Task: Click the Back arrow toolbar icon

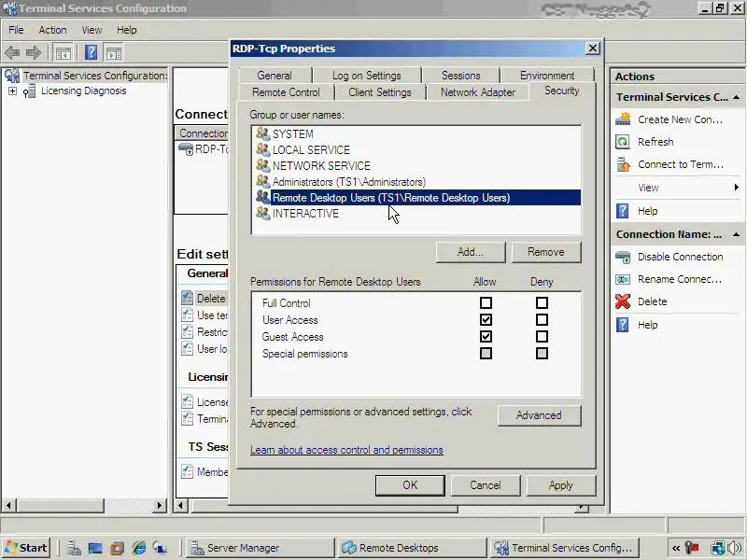Action: [12, 52]
